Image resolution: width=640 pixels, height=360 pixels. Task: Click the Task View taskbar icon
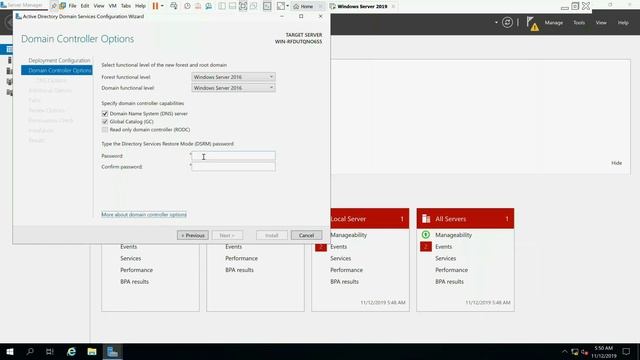click(x=50, y=351)
